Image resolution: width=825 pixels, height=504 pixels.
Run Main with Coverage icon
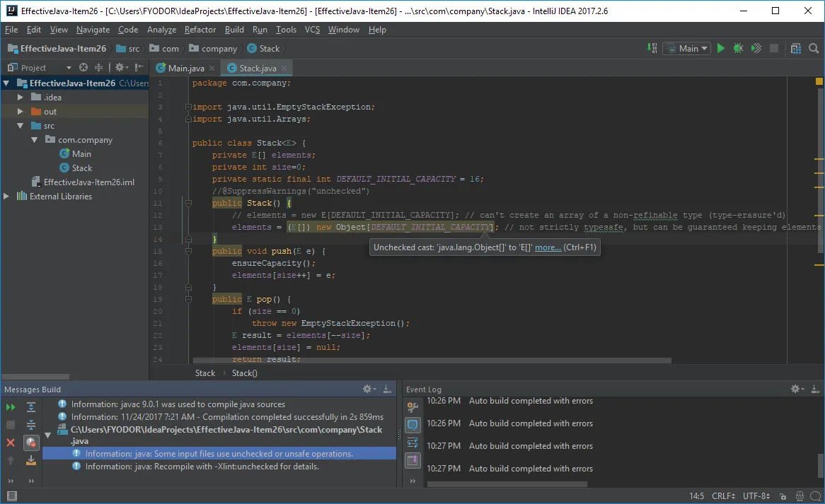pos(756,49)
